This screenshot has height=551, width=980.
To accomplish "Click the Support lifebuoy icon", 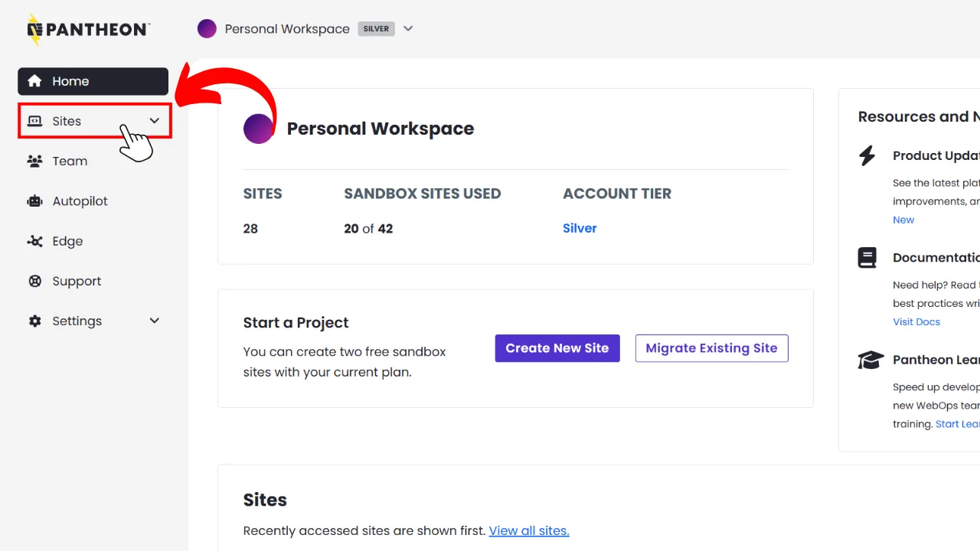I will click(34, 281).
